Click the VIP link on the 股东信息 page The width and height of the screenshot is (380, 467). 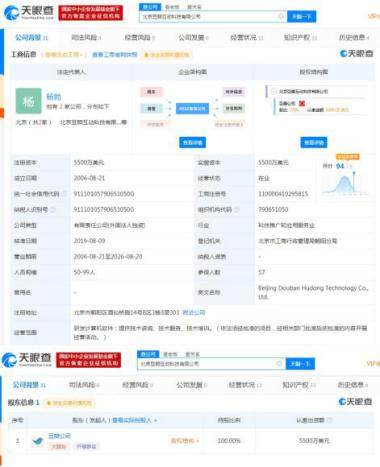pyautogui.click(x=373, y=363)
